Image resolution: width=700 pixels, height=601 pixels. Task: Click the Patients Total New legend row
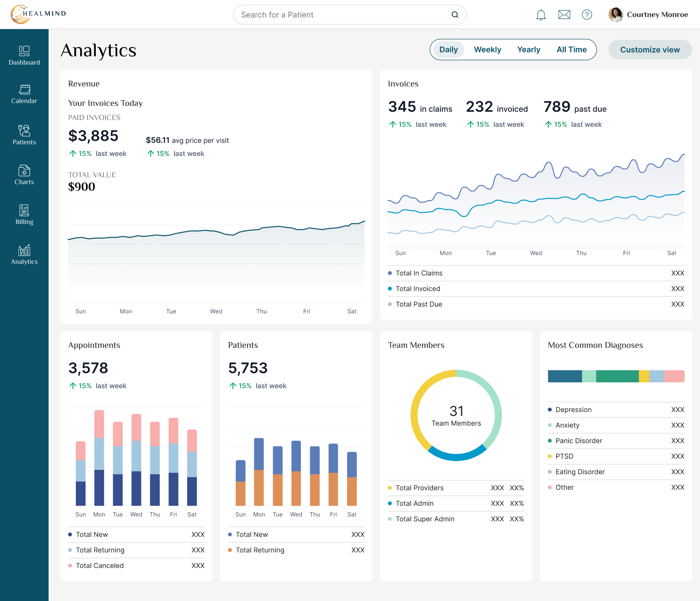297,534
